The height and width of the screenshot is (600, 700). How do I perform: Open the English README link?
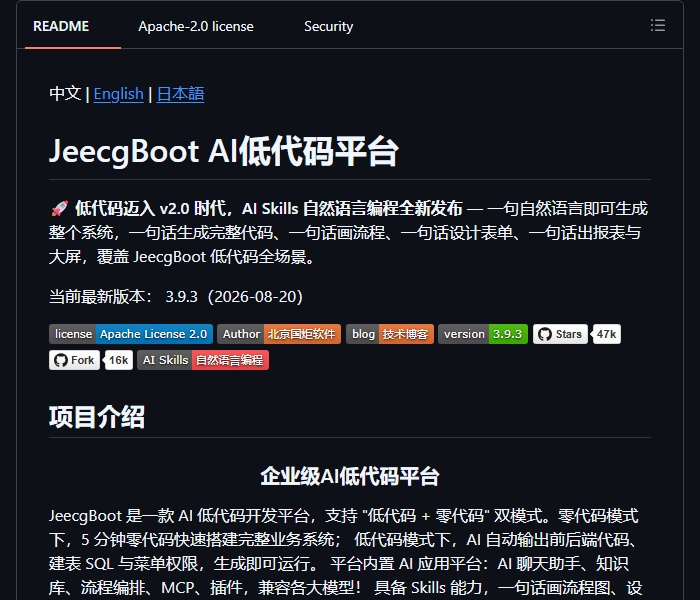119,94
